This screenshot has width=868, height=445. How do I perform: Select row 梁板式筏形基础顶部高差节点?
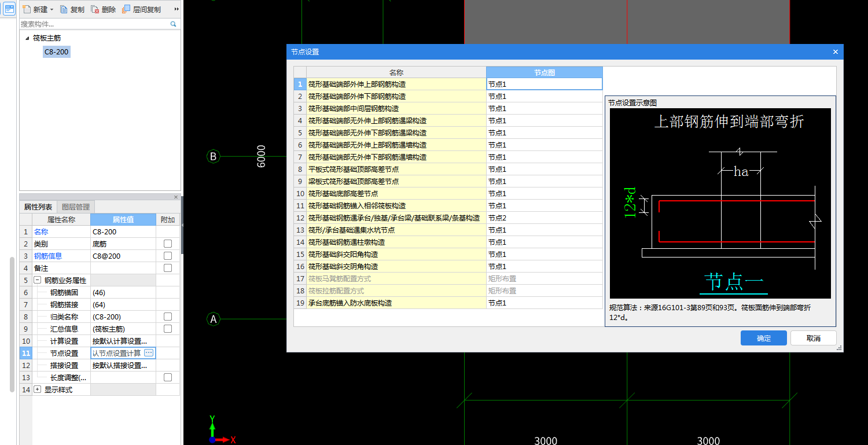pos(396,182)
